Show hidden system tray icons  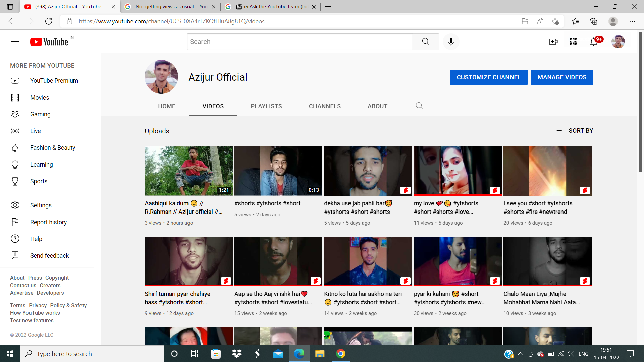pyautogui.click(x=521, y=354)
